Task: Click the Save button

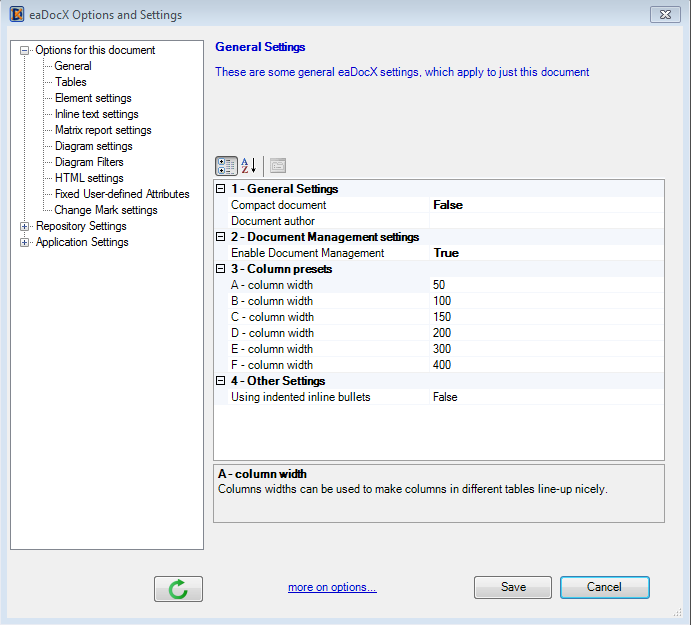Action: tap(513, 587)
